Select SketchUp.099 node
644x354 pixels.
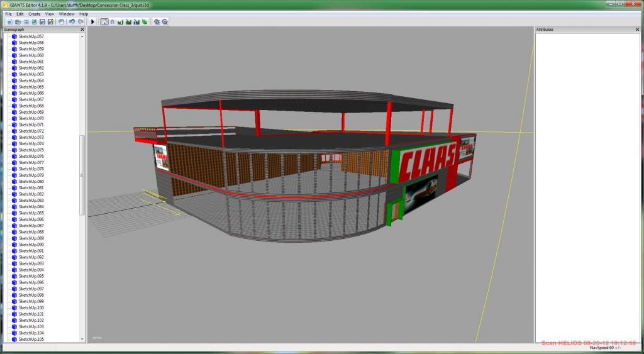[31, 301]
